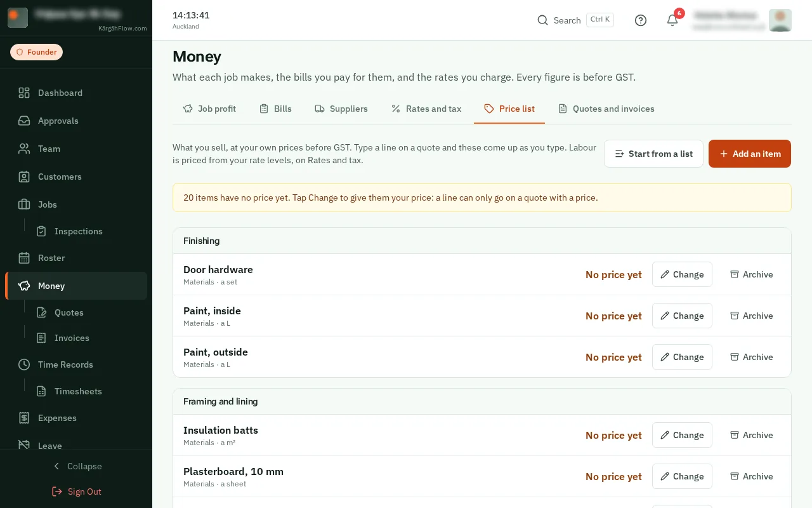This screenshot has height=508, width=812.
Task: Archive the Door hardware item
Action: [752, 274]
